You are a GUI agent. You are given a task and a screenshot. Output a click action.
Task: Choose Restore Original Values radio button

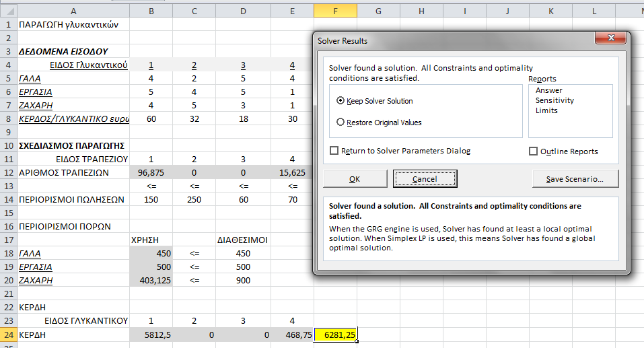point(379,123)
